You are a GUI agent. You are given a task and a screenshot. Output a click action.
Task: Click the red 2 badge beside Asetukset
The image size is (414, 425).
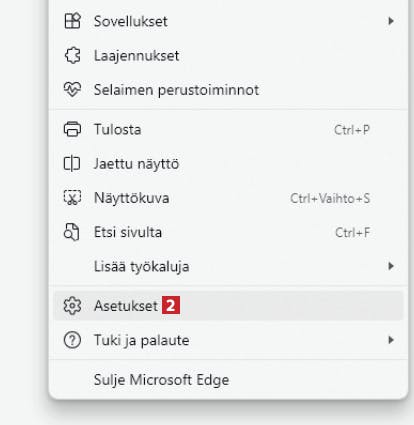click(x=171, y=305)
